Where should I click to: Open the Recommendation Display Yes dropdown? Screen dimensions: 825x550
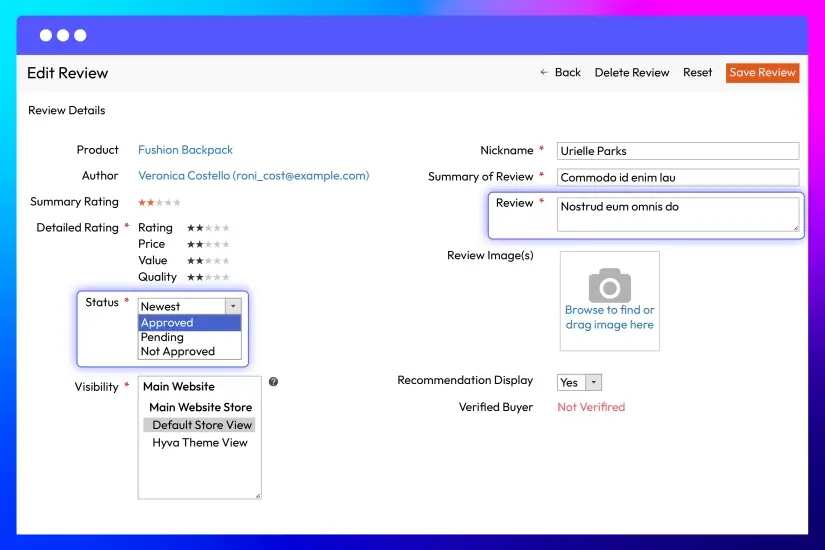[x=579, y=383]
